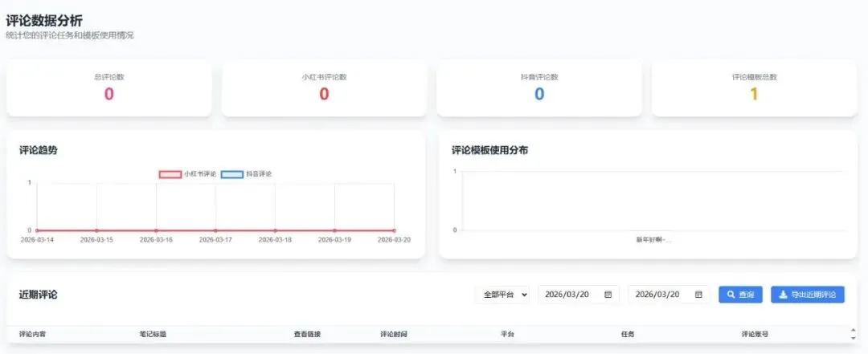Viewport: 868px width, 354px height.
Task: Click the 2026-03-19 axis label
Action: point(334,240)
